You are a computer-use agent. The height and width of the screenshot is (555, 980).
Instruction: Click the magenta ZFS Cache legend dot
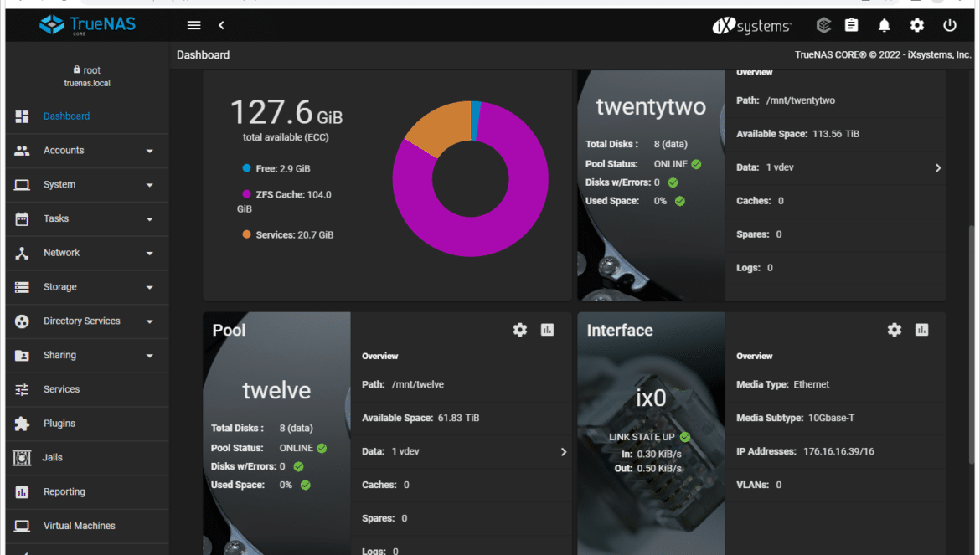(x=246, y=194)
